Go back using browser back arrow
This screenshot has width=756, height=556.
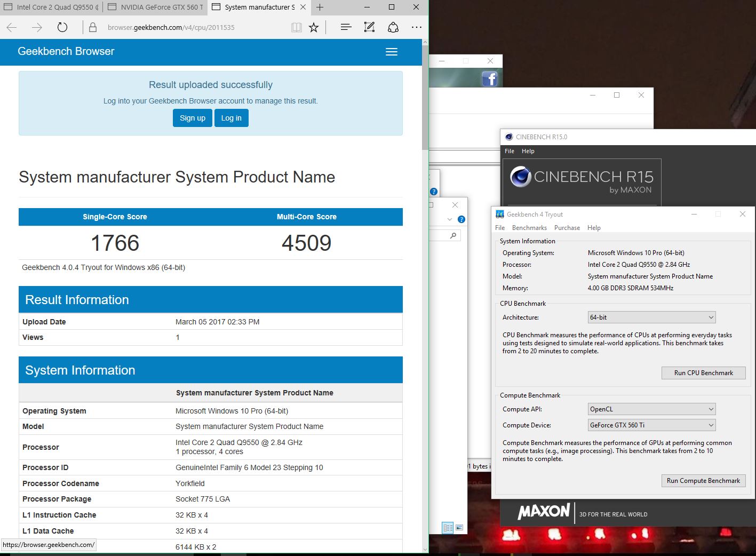point(12,27)
